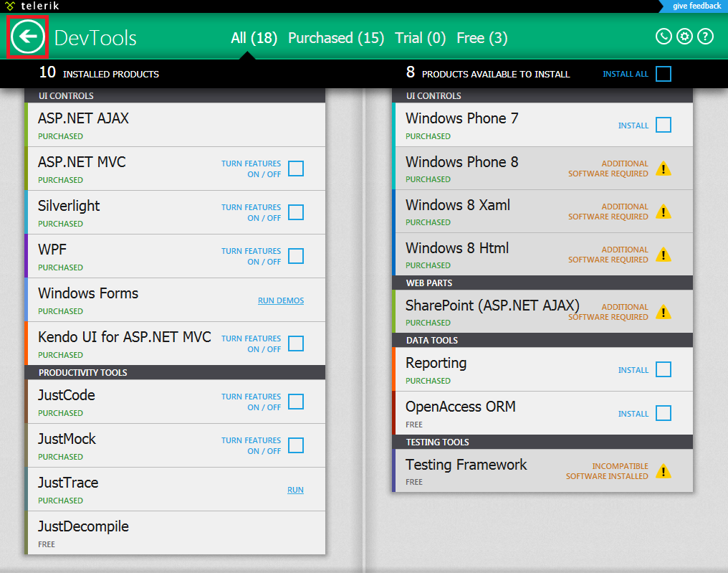Screen dimensions: 728x573
Task: Click the Testing Tools section header
Action: [x=542, y=442]
